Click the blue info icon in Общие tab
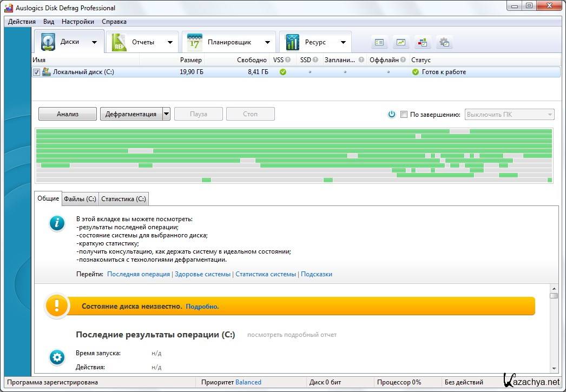The height and width of the screenshot is (392, 566). tap(57, 223)
